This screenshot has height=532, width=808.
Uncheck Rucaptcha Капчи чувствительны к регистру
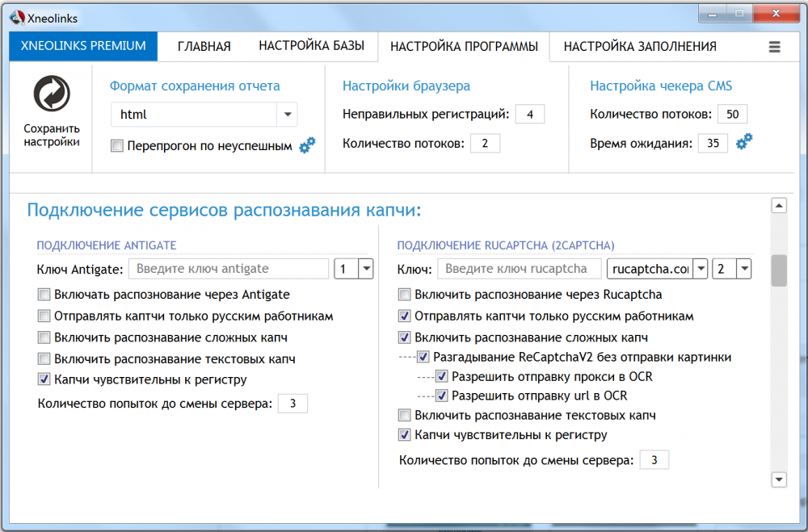click(405, 434)
